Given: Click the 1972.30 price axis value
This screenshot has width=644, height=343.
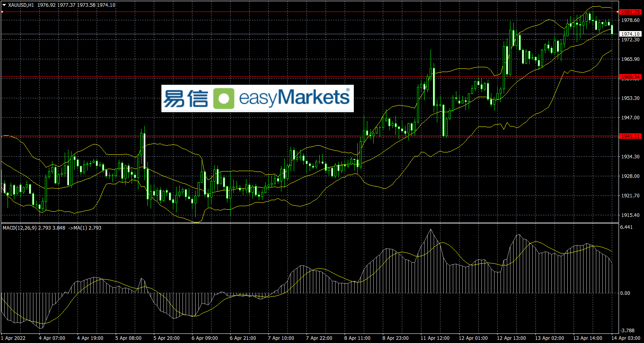Looking at the screenshot, I should [x=630, y=40].
